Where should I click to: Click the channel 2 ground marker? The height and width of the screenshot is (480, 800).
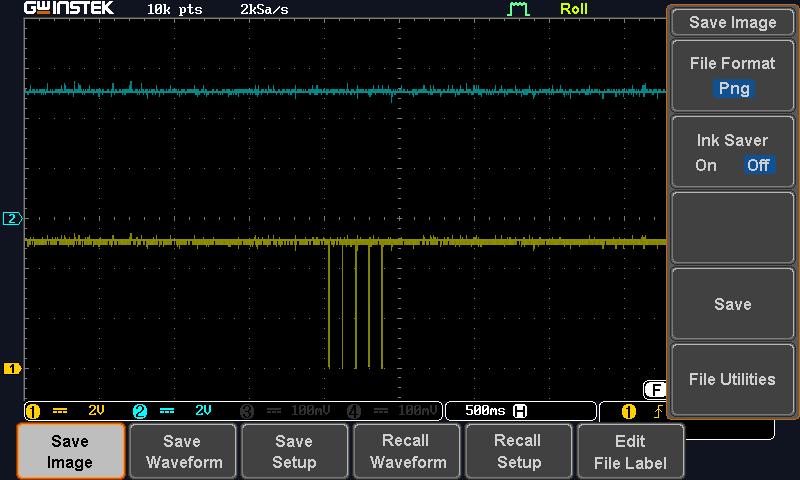(x=12, y=219)
